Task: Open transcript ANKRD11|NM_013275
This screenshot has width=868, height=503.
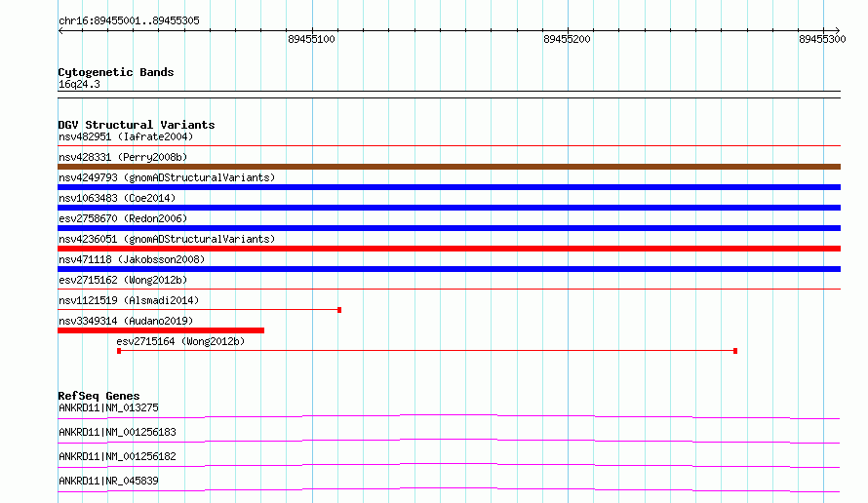Action: (108, 407)
